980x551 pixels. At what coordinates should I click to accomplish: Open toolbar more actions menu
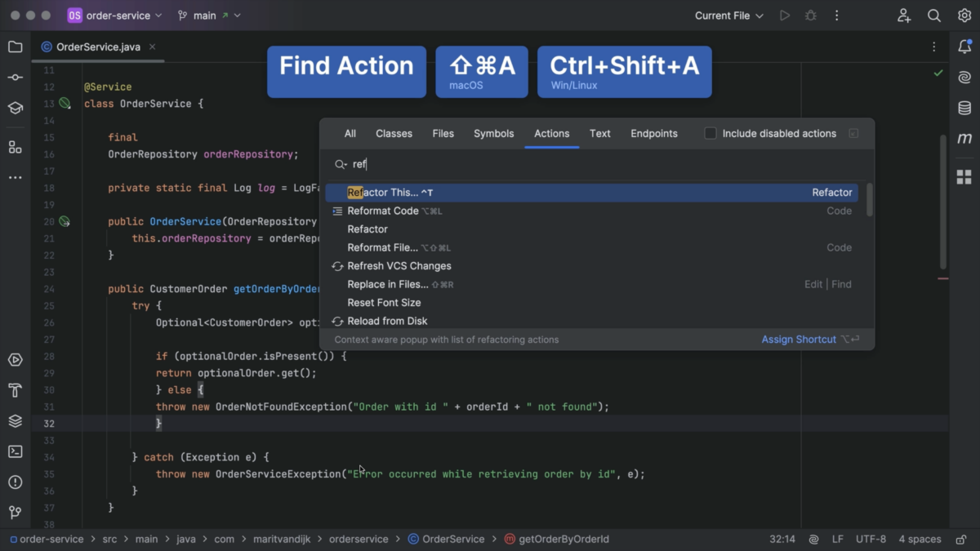pyautogui.click(x=836, y=16)
